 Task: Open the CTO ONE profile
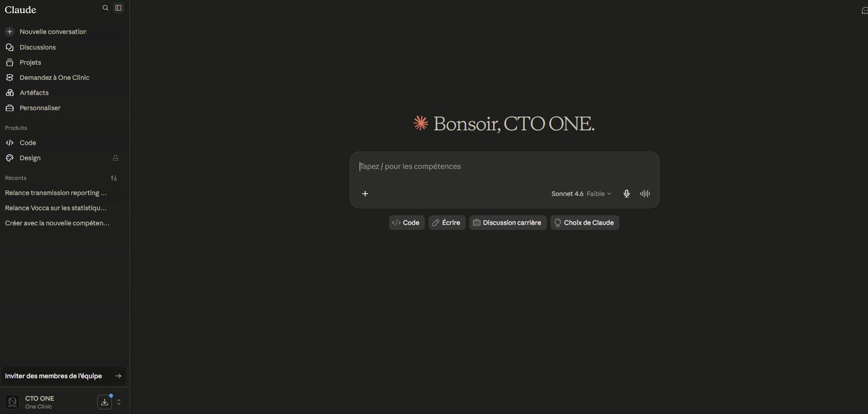point(39,402)
